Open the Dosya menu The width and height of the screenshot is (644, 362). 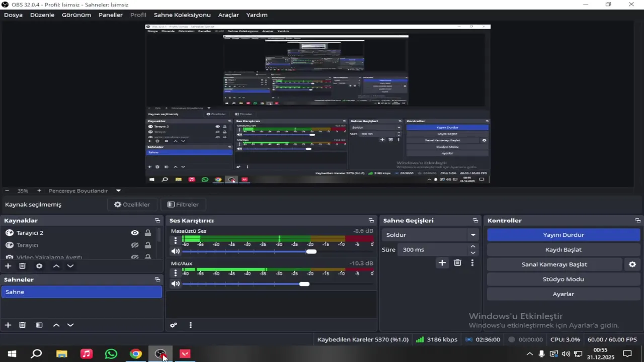click(x=14, y=15)
